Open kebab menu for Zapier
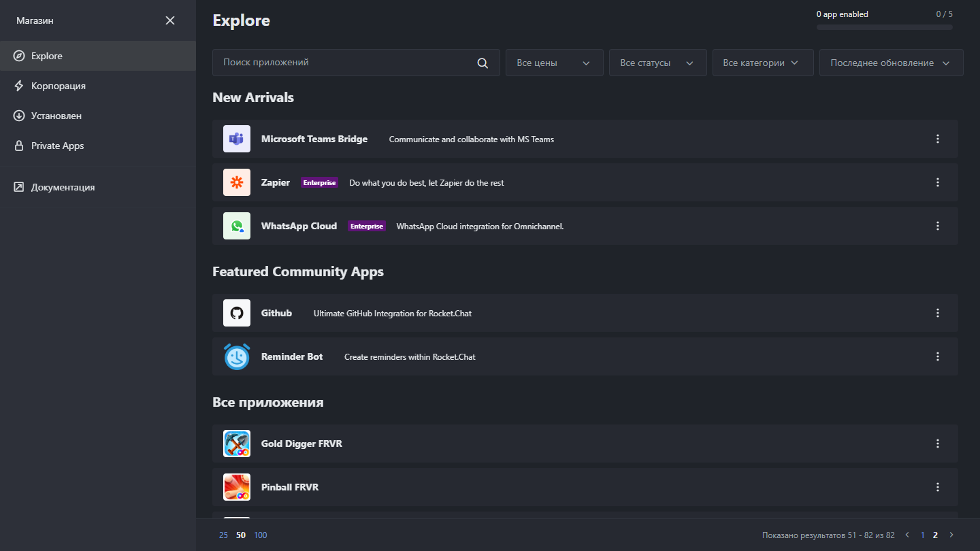Screen dimensions: 980x551 938,182
